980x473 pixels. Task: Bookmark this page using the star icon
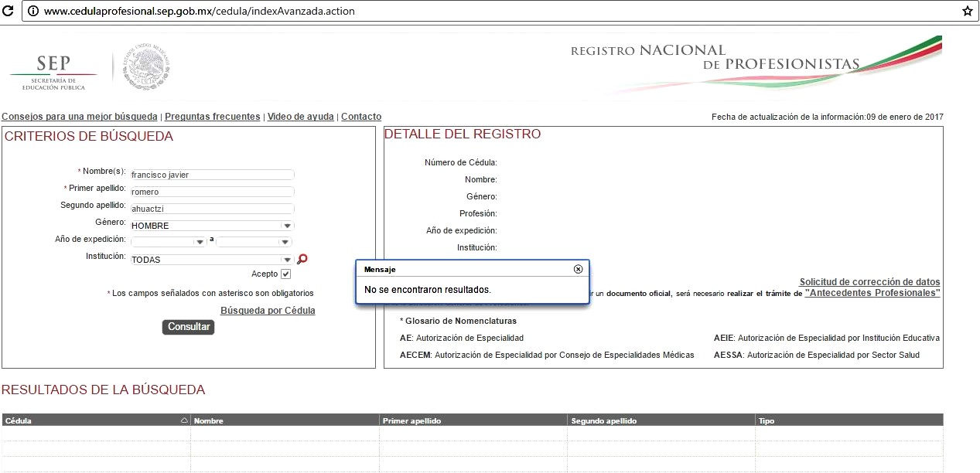tap(967, 12)
